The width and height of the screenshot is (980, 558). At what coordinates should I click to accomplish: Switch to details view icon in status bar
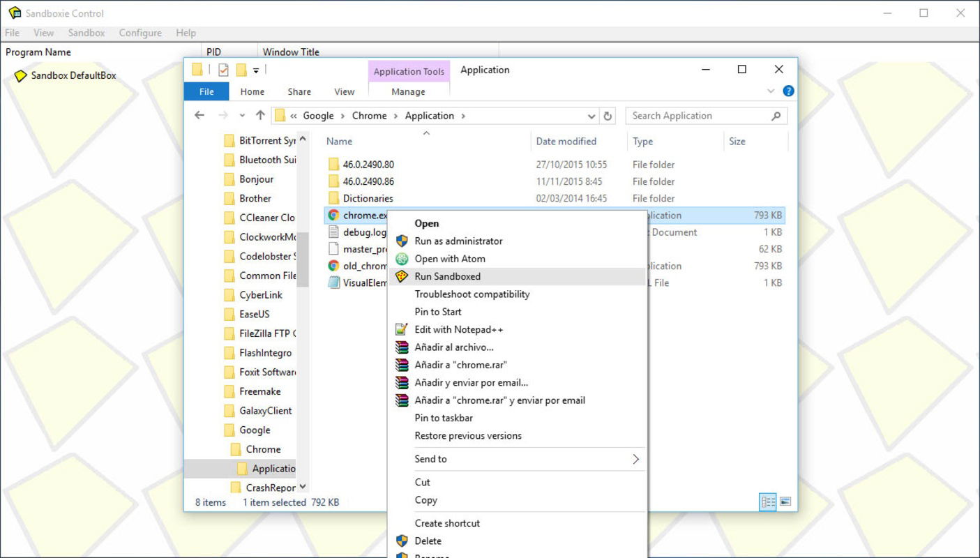[x=768, y=502]
